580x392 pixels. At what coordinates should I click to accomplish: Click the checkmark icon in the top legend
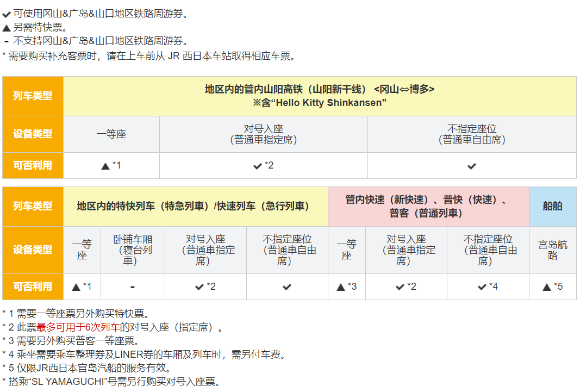coord(7,15)
